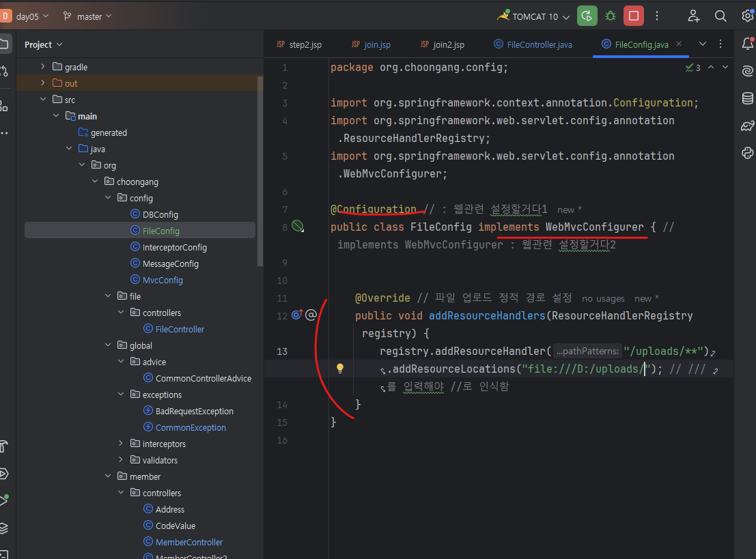
Task: Expand the interceptors package
Action: (121, 444)
